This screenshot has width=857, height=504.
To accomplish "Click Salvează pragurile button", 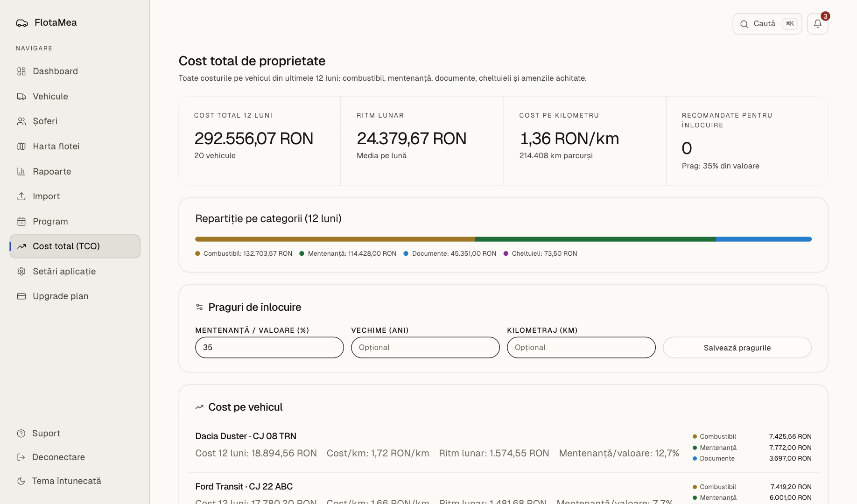I will pos(737,348).
